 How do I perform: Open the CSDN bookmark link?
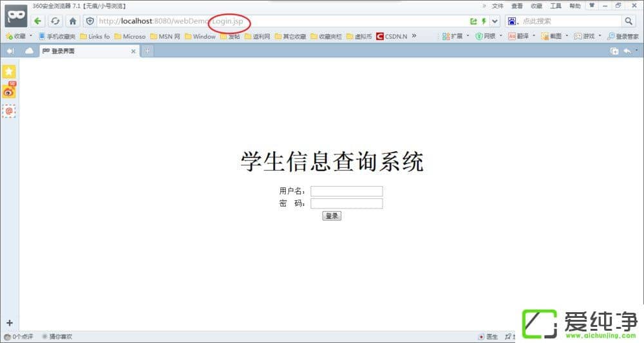[392, 36]
